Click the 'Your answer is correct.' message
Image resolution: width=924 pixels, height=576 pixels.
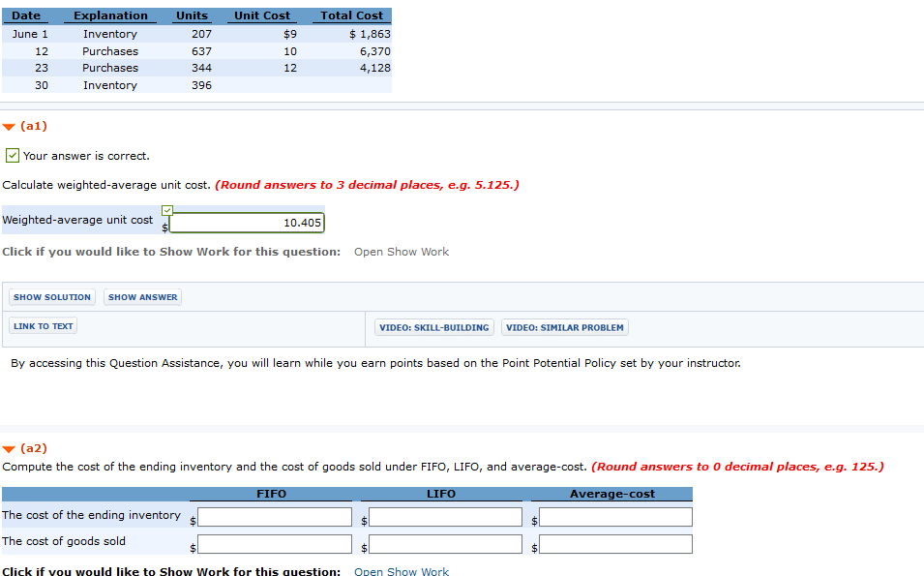86,156
